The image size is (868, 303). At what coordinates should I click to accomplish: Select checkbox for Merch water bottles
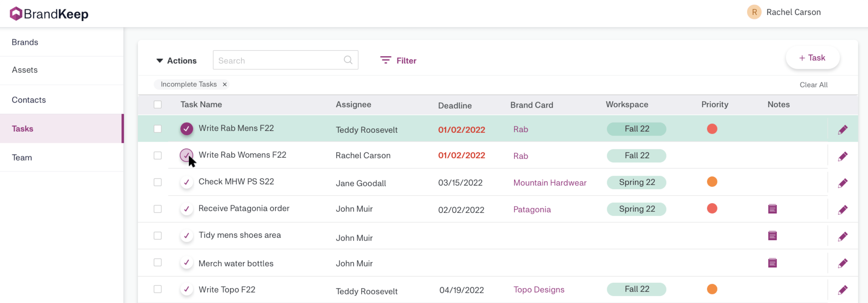point(158,262)
